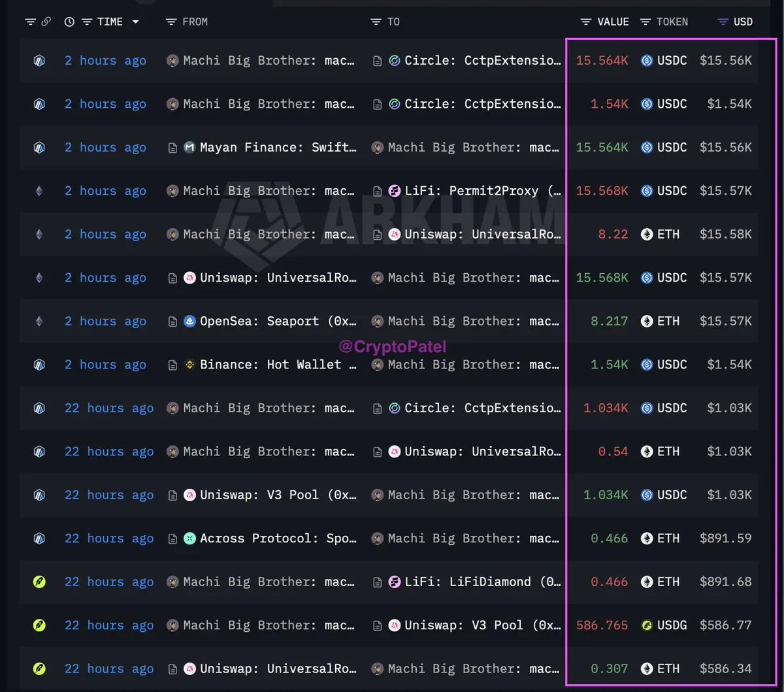Screen dimensions: 784x692
Task: Click the LiFi LiFiDiamond logo icon
Action: coord(394,582)
